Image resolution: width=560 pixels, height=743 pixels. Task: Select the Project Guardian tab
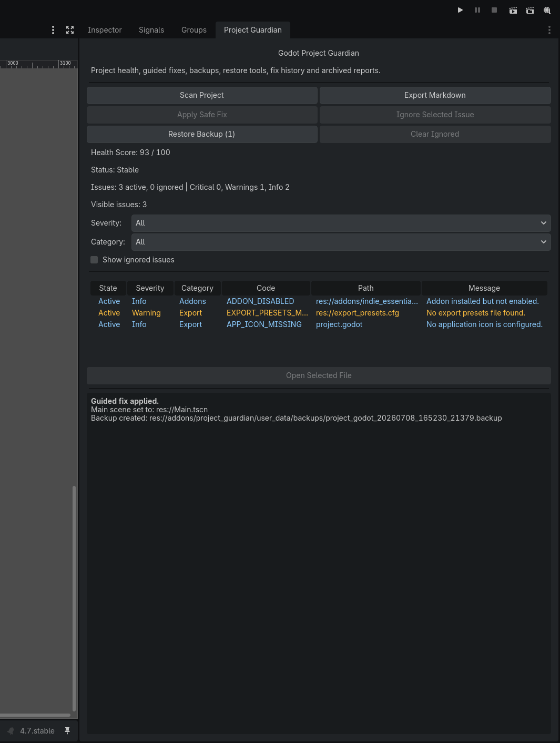[253, 30]
